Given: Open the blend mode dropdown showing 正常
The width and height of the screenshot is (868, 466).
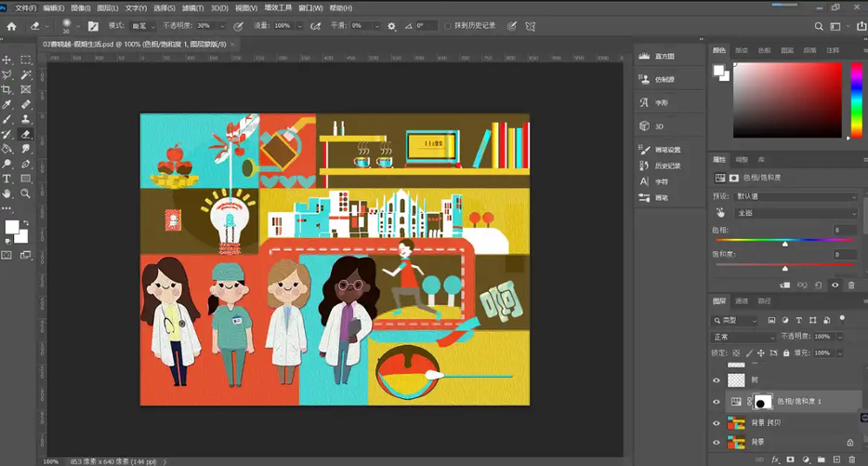Looking at the screenshot, I should 743,337.
